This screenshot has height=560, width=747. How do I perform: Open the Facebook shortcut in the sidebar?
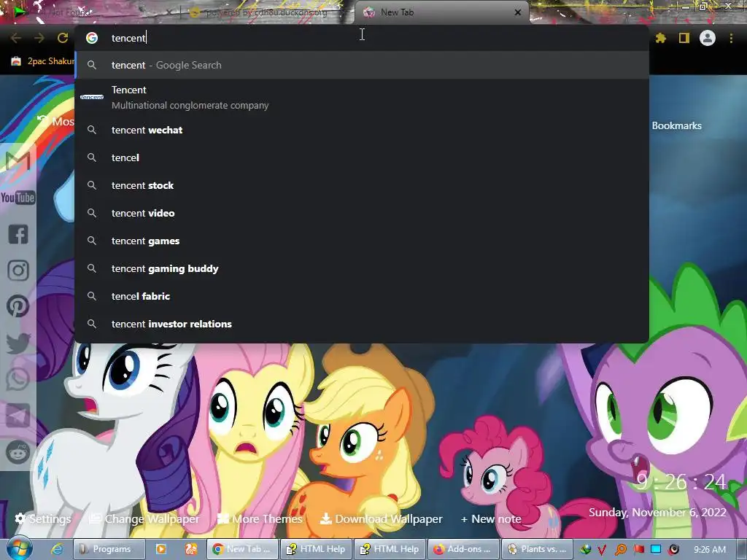pyautogui.click(x=18, y=234)
